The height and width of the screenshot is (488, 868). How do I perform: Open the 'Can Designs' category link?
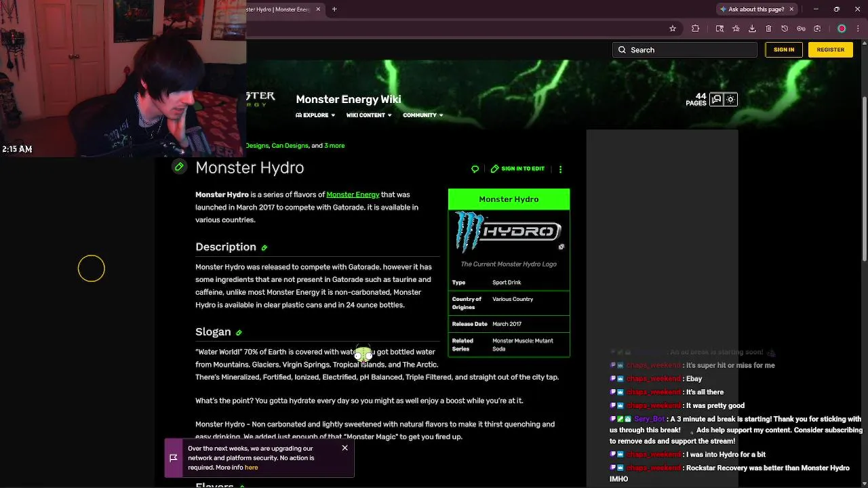290,146
